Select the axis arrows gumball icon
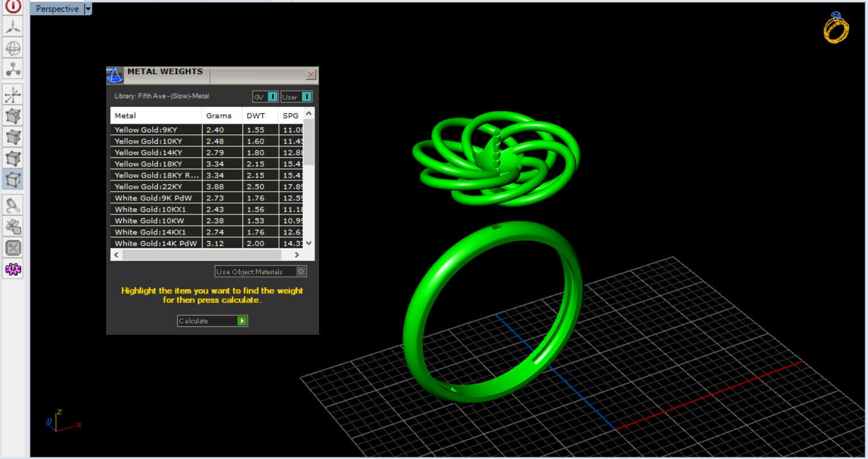The width and height of the screenshot is (868, 459). [13, 95]
